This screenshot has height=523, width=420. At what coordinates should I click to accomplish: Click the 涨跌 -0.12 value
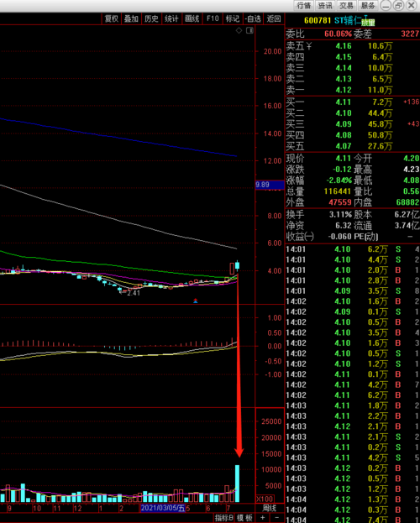pos(342,170)
